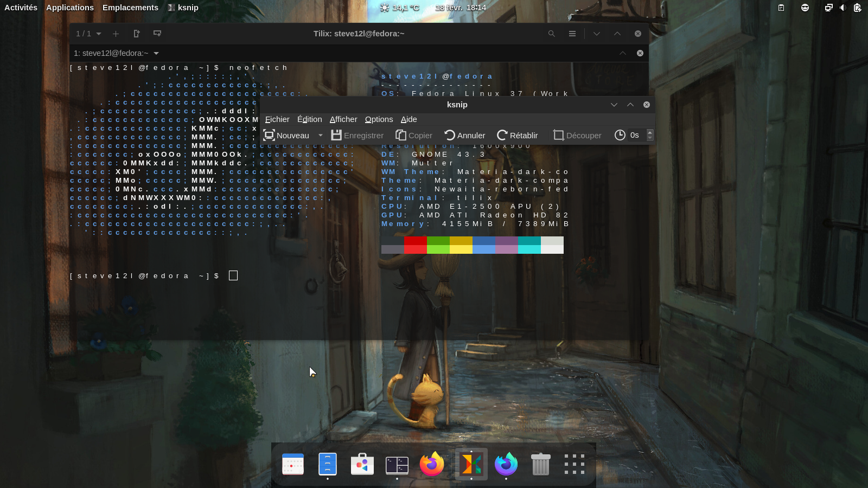This screenshot has height=488, width=868.
Task: Open Tilix hamburger menu
Action: point(572,34)
